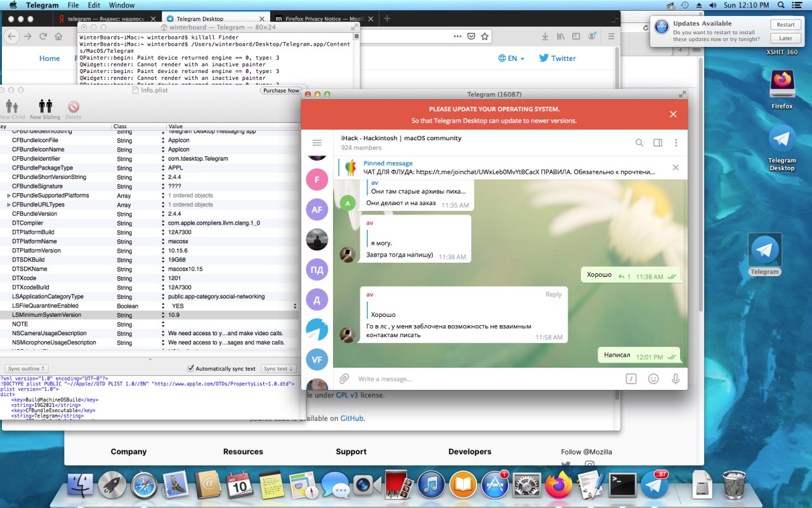
Task: Open class stepper for LSMinimumSystemVersion row
Action: coord(163,315)
